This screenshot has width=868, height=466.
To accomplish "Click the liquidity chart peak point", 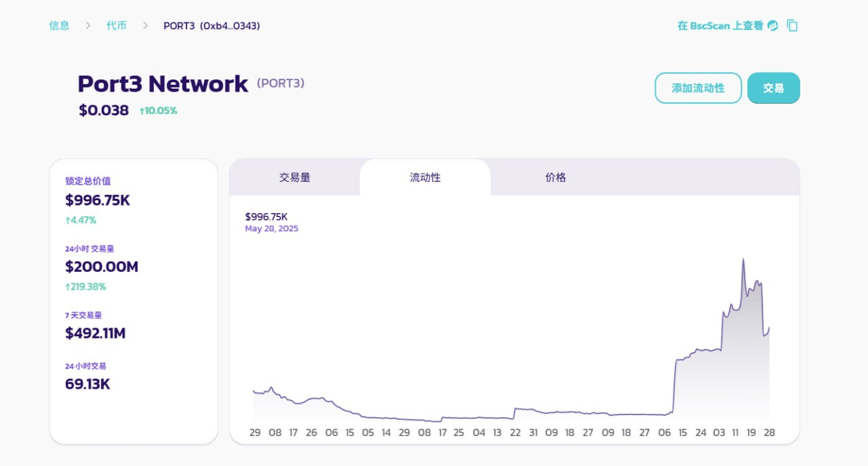I will [743, 258].
